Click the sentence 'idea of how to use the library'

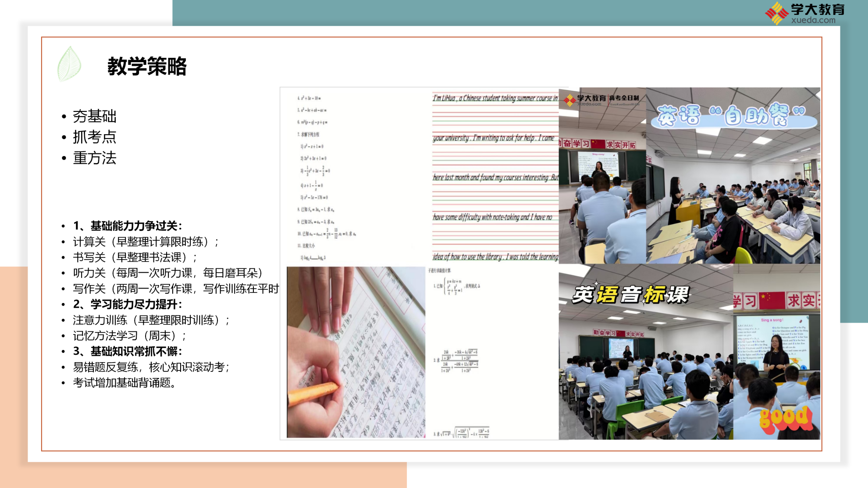pyautogui.click(x=495, y=256)
